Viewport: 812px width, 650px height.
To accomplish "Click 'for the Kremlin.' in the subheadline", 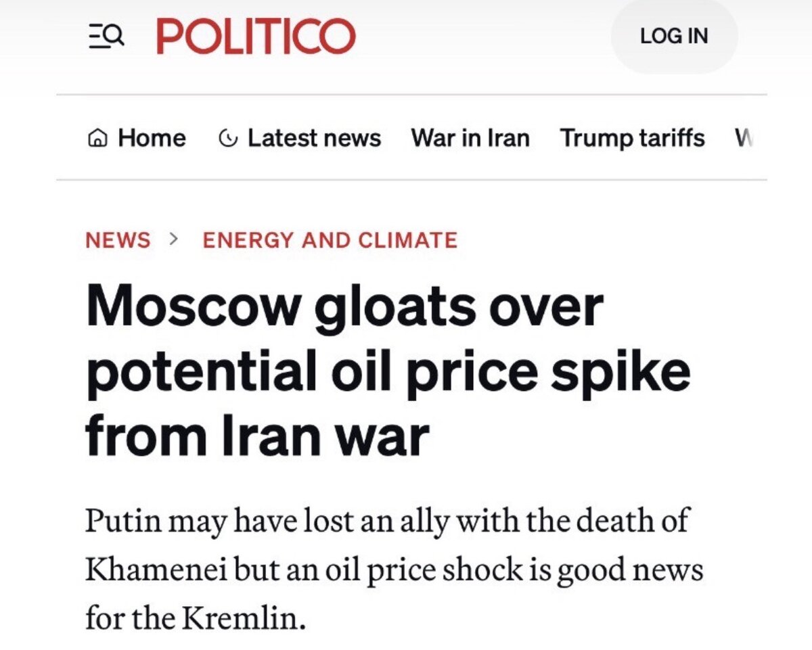I will coord(194,616).
